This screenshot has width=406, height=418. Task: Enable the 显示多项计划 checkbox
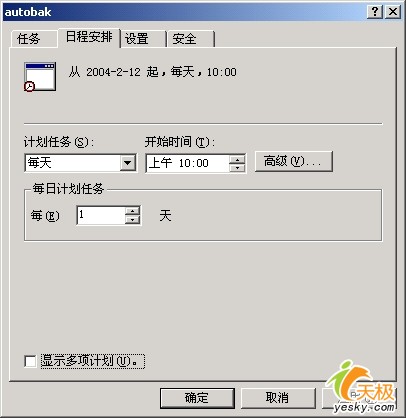(x=30, y=361)
